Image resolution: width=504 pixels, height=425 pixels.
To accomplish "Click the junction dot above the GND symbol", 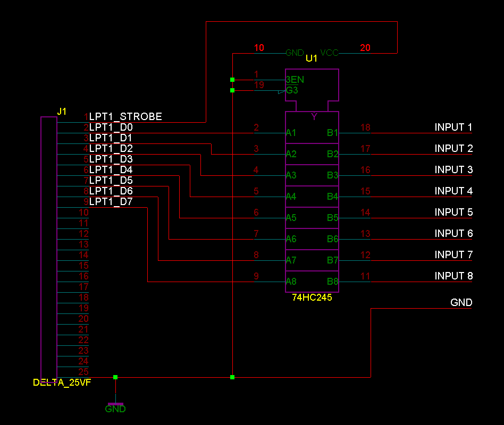I will click(x=115, y=377).
